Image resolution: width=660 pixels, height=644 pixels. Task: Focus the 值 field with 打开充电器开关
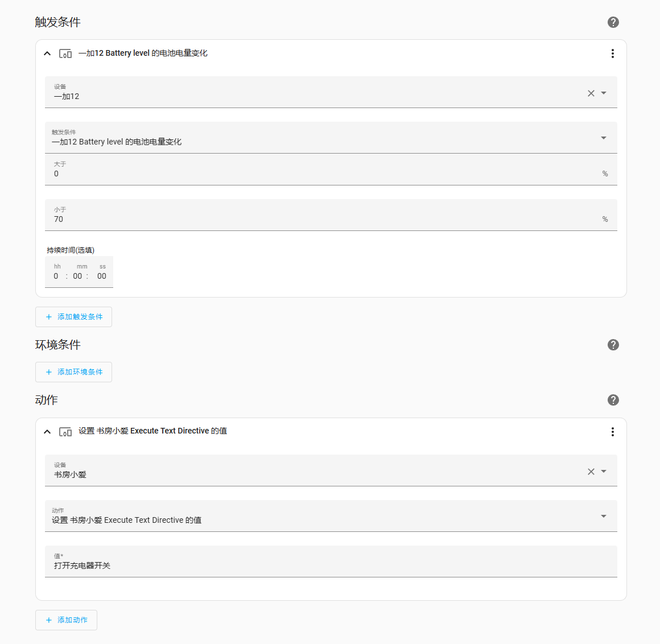(331, 562)
